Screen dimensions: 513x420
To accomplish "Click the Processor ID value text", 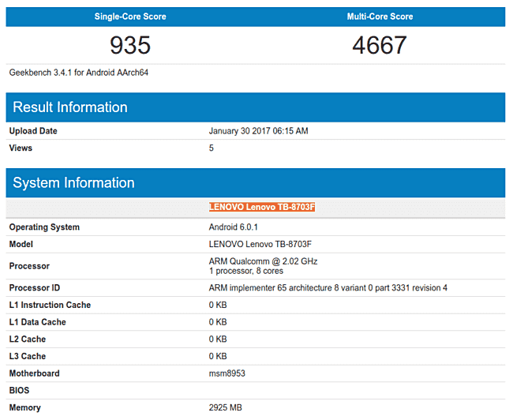I will click(328, 288).
